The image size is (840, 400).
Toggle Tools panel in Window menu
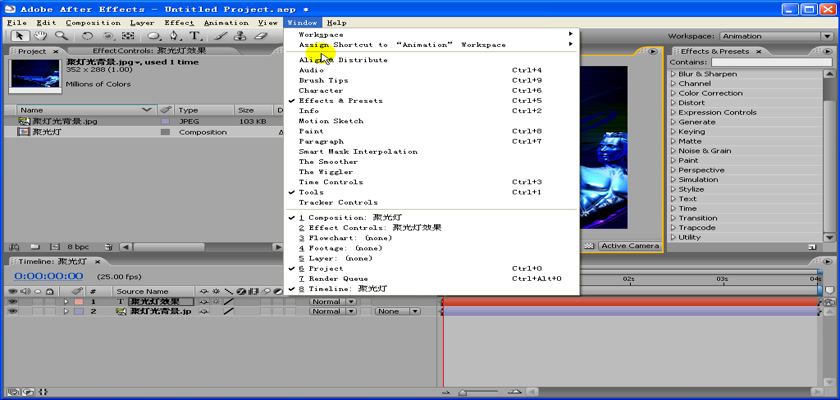pyautogui.click(x=431, y=192)
